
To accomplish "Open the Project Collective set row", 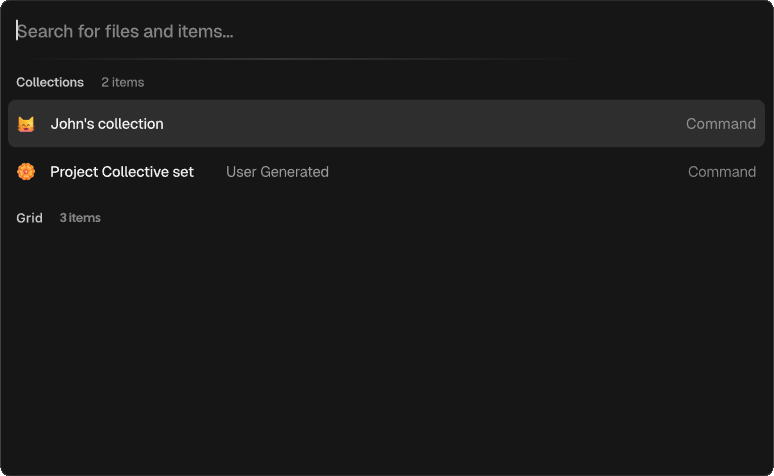I will coord(387,171).
